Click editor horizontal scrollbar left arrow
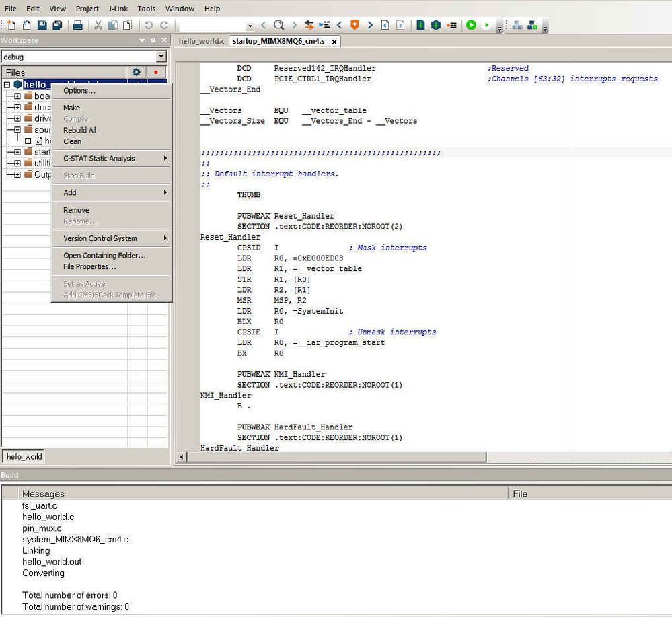Image resolution: width=672 pixels, height=617 pixels. 182,457
